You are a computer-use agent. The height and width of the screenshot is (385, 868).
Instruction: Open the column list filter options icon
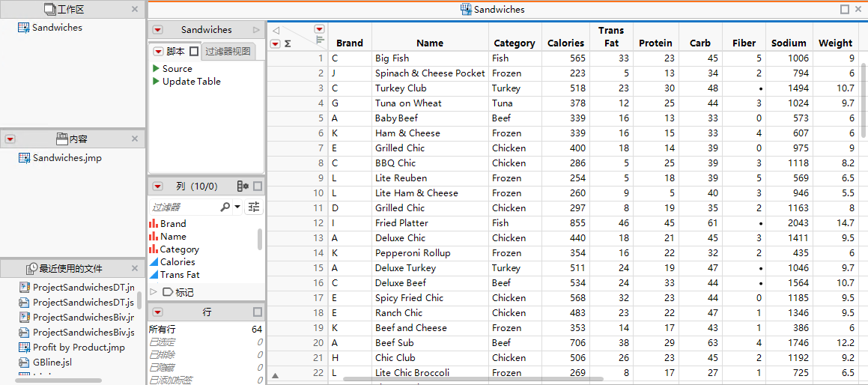click(x=254, y=207)
